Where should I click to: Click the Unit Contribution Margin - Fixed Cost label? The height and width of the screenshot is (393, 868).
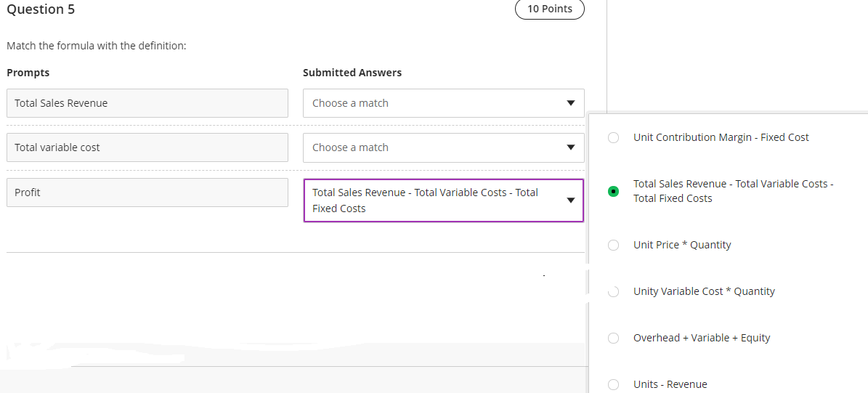point(721,137)
